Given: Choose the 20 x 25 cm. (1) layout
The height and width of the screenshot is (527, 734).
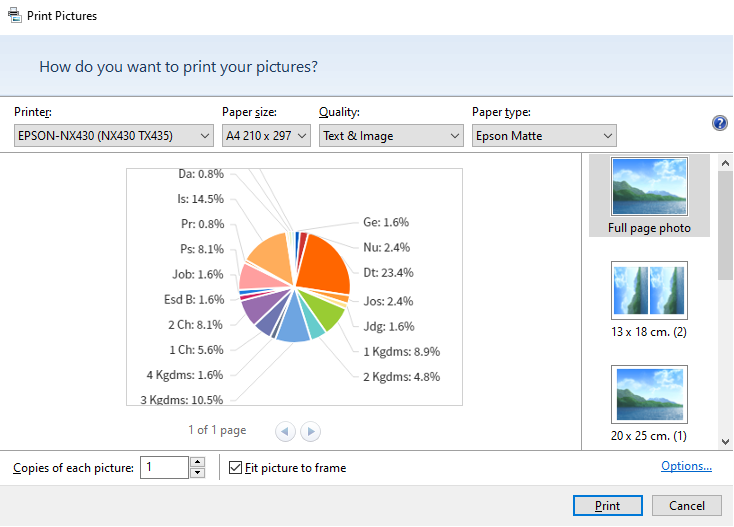Looking at the screenshot, I should coord(649,403).
